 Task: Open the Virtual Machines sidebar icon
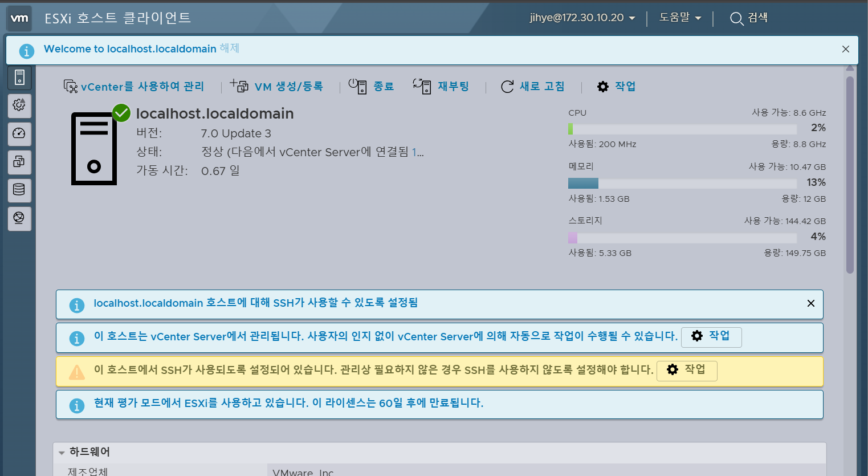click(x=19, y=162)
